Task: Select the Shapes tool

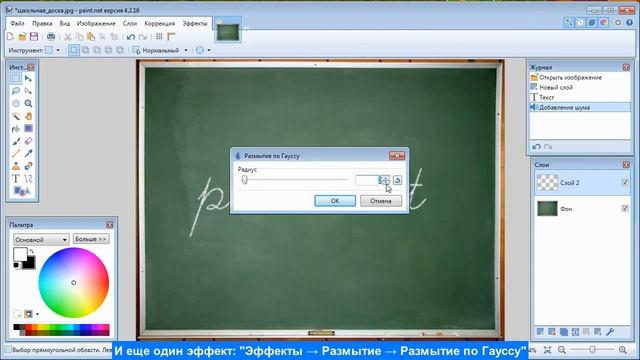Action: pos(21,191)
